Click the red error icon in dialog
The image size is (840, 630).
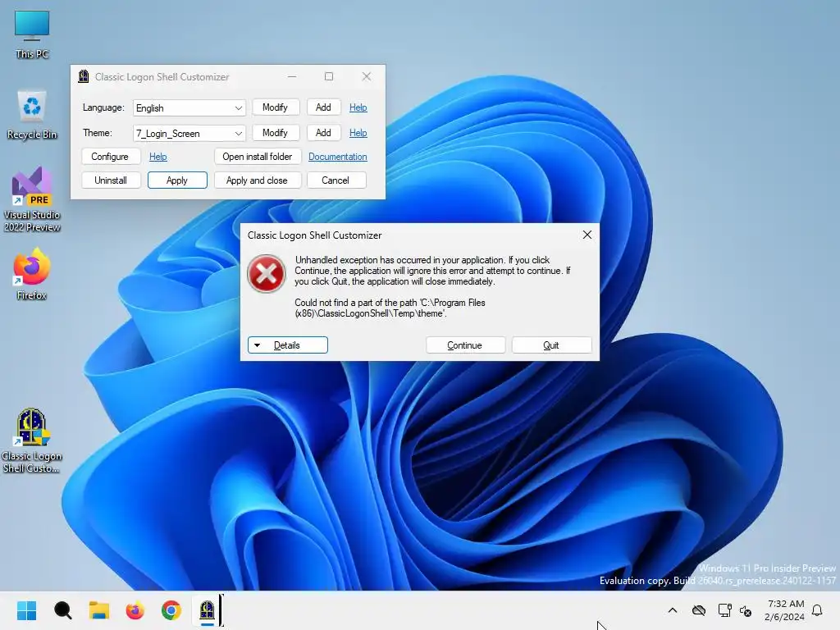coord(267,274)
